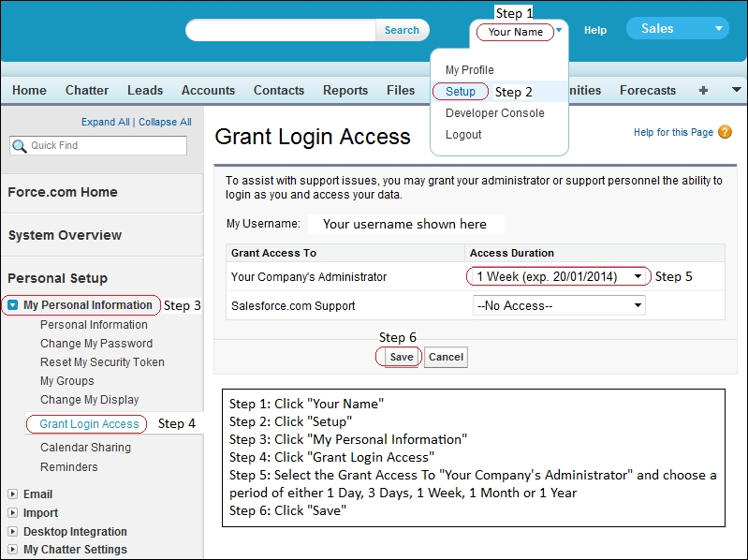748x560 pixels.
Task: Open My Groups sidebar item
Action: [x=66, y=381]
